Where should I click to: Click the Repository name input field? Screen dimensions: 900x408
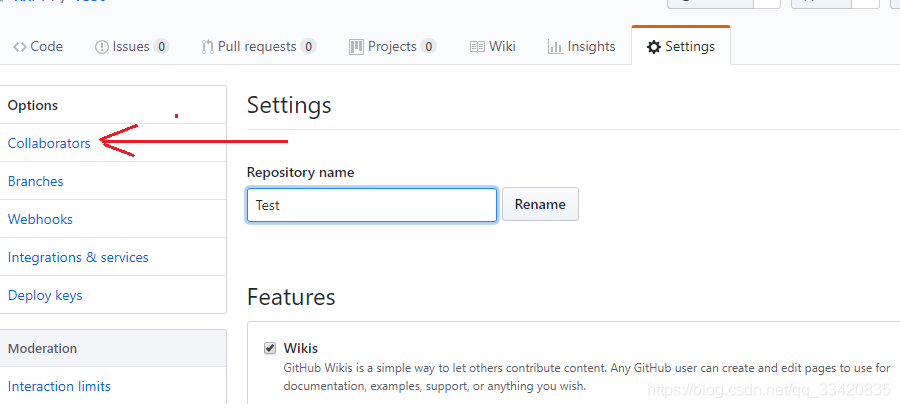point(372,205)
